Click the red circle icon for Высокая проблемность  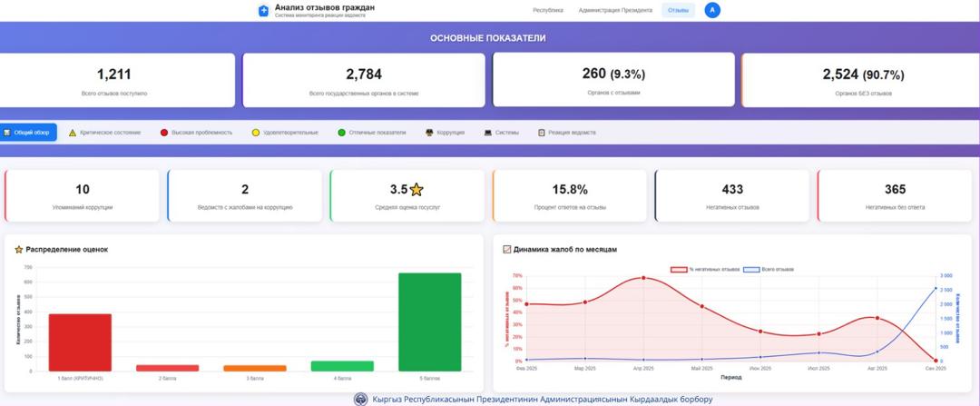click(x=164, y=133)
